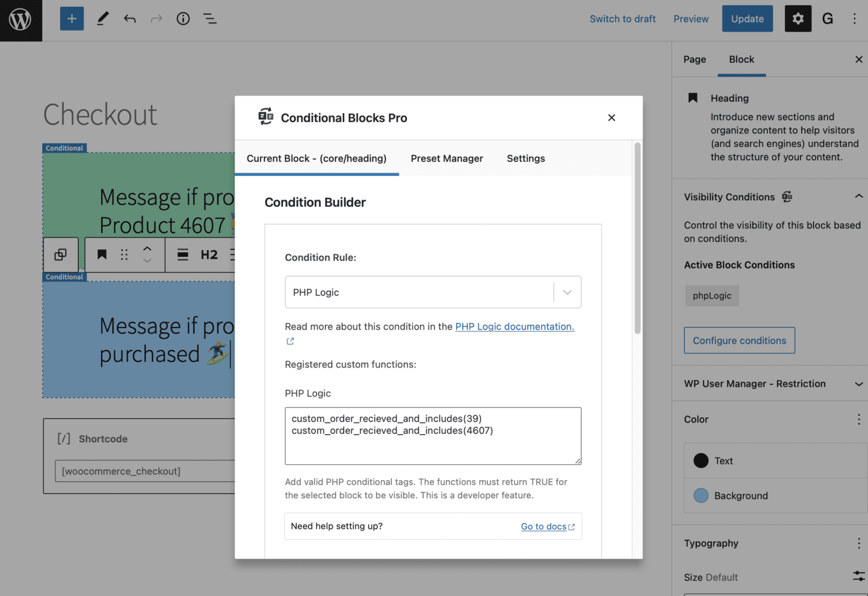Open the block inserter
The image size is (868, 596).
coord(71,18)
